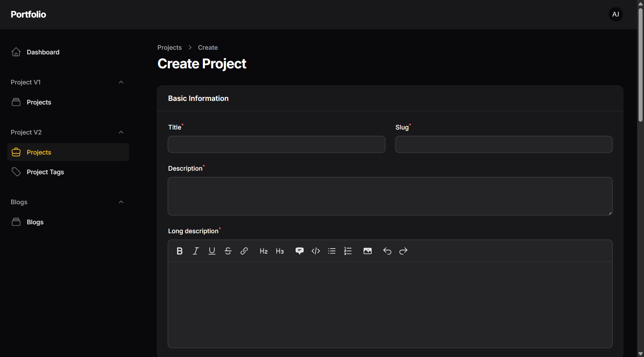Create a bulleted list
The width and height of the screenshot is (644, 357).
(x=332, y=251)
